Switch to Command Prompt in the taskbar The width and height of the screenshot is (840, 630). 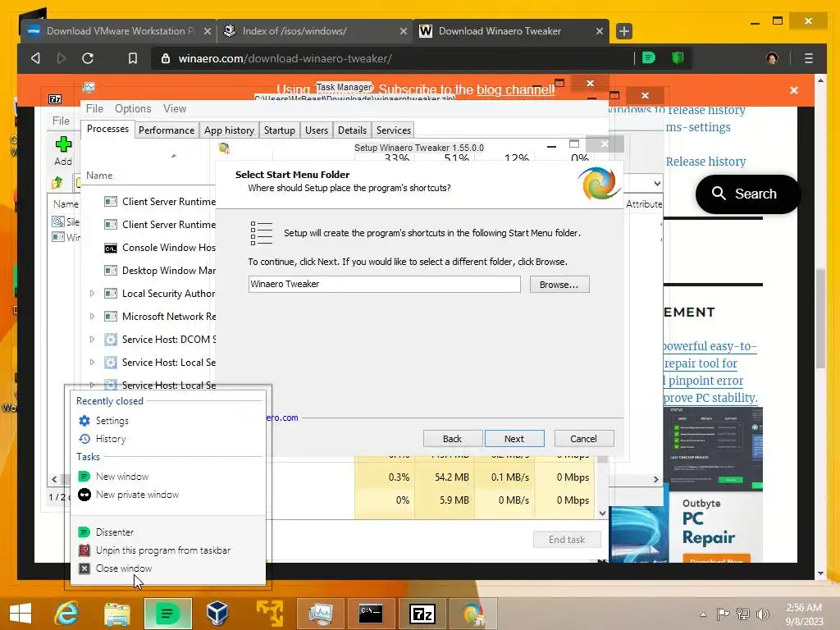coord(371,614)
